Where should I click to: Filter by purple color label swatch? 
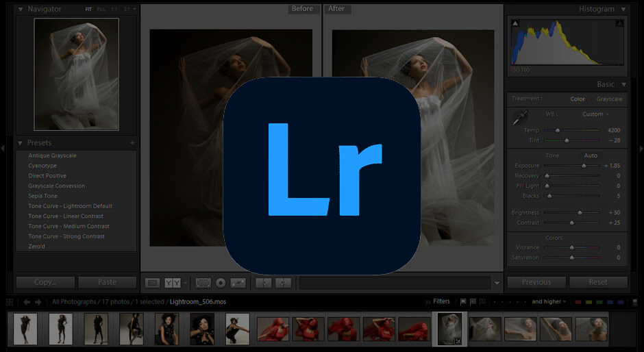621,302
